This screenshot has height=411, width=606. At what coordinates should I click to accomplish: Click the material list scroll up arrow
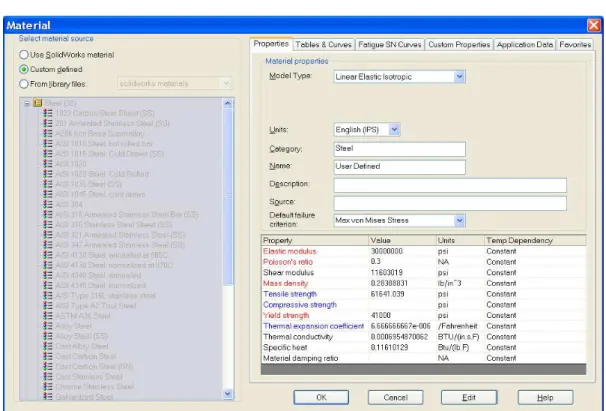[x=228, y=104]
